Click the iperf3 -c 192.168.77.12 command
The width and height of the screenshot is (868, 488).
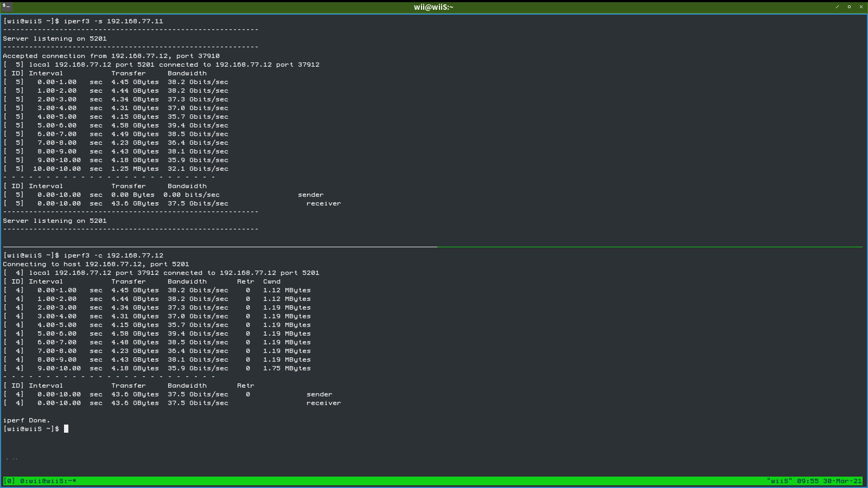113,255
